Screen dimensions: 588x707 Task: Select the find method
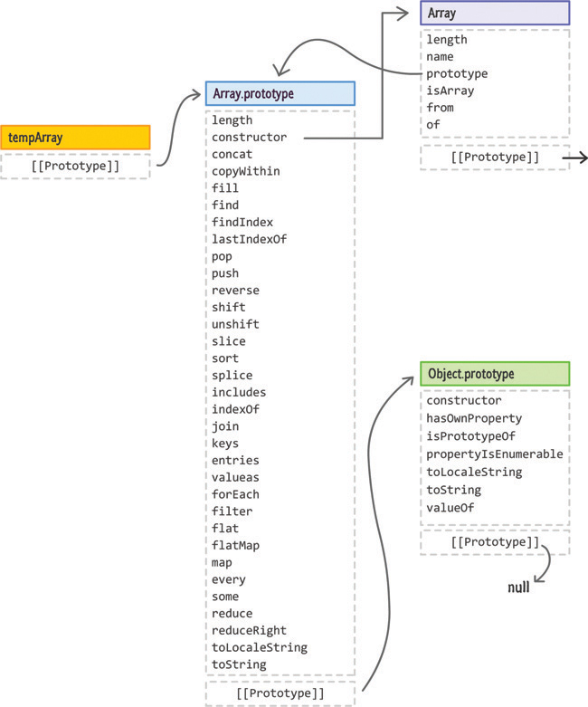pos(225,205)
